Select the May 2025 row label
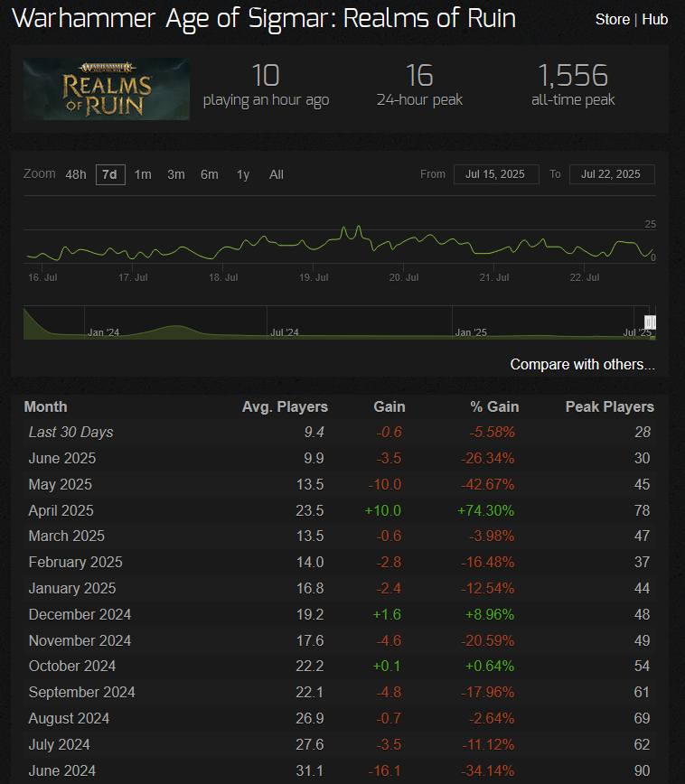The width and height of the screenshot is (685, 784). point(60,484)
